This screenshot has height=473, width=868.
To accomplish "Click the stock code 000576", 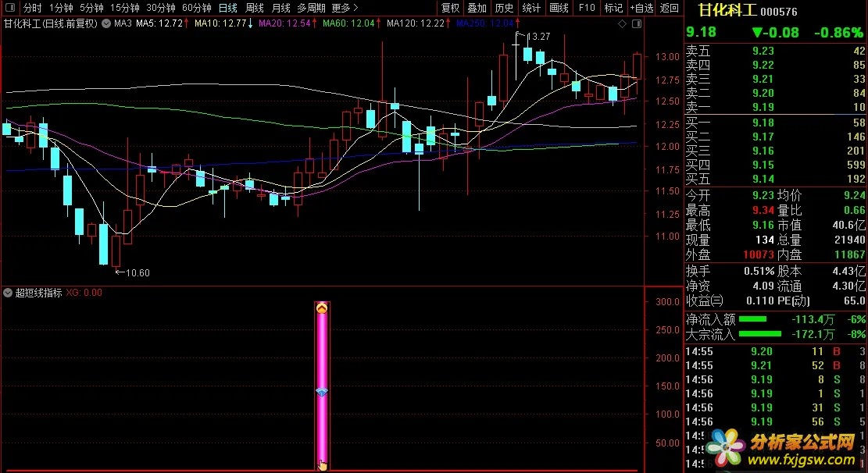I will click(x=779, y=12).
